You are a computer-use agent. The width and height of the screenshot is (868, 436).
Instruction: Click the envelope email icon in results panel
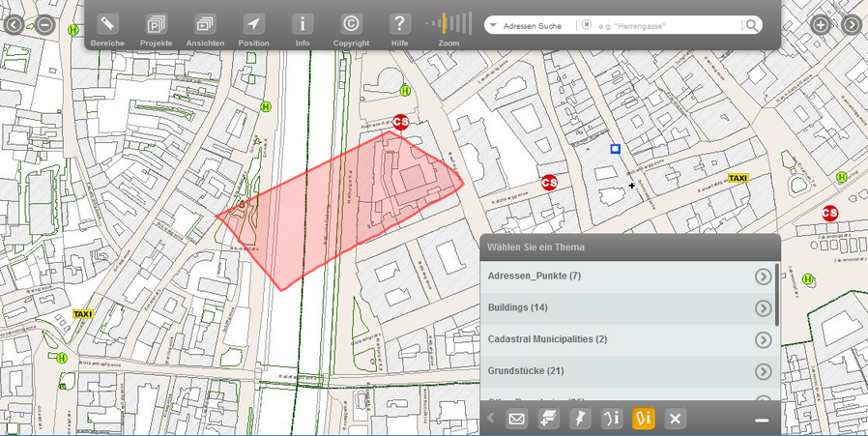tap(516, 419)
